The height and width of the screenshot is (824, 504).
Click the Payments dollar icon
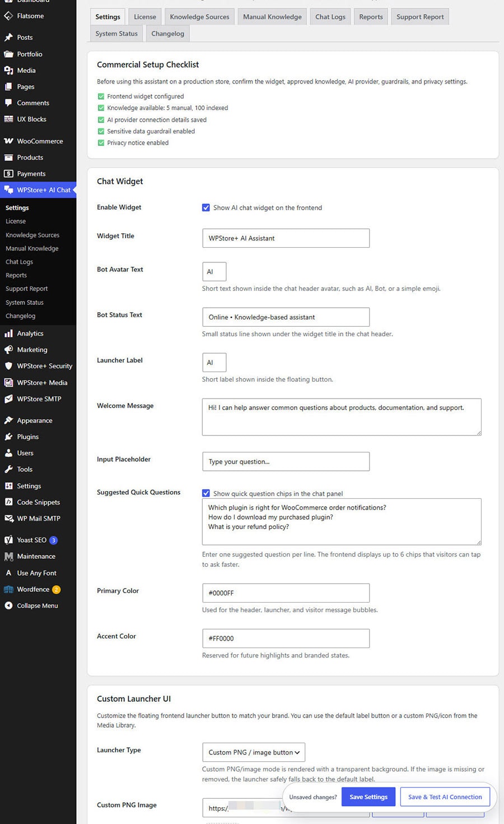click(8, 174)
